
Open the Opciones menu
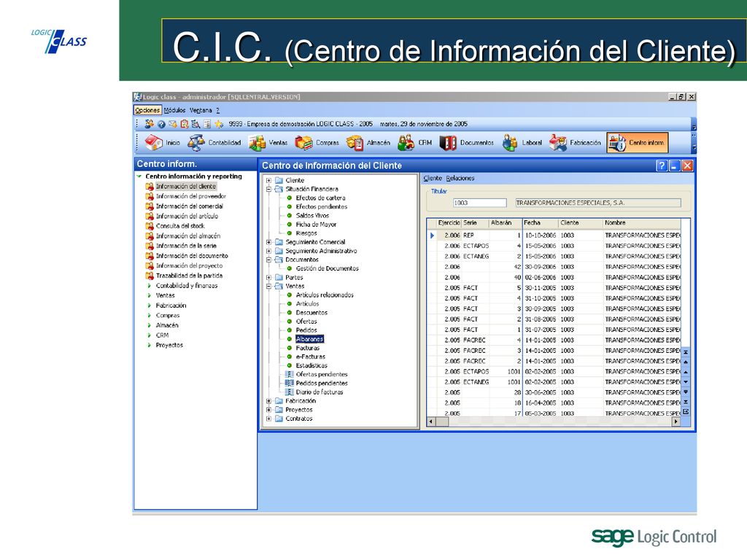coord(147,110)
